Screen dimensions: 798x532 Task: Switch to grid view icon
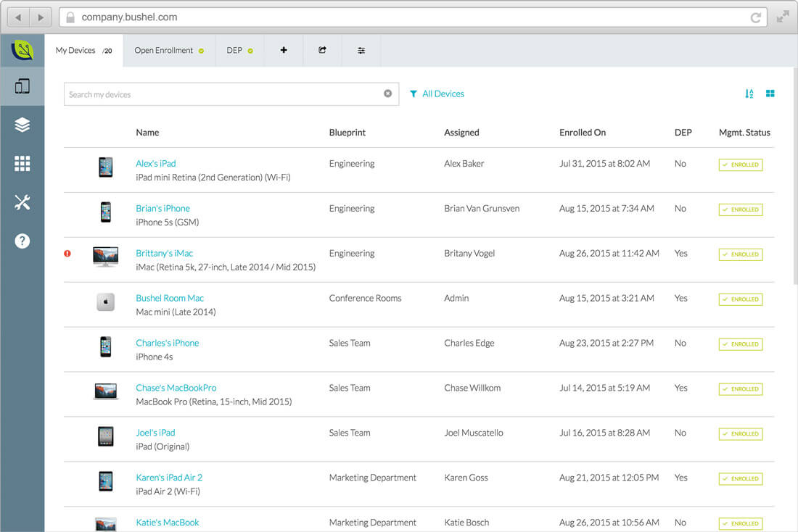point(770,93)
